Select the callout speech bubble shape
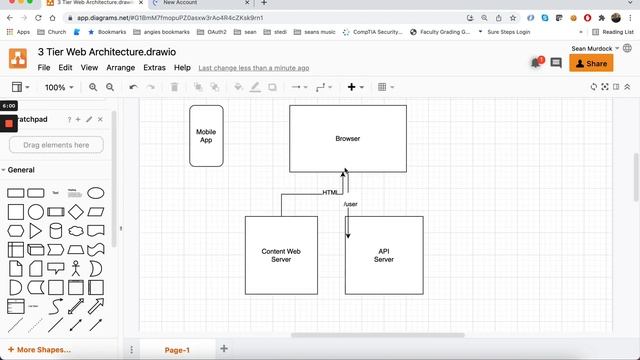 click(x=56, y=268)
